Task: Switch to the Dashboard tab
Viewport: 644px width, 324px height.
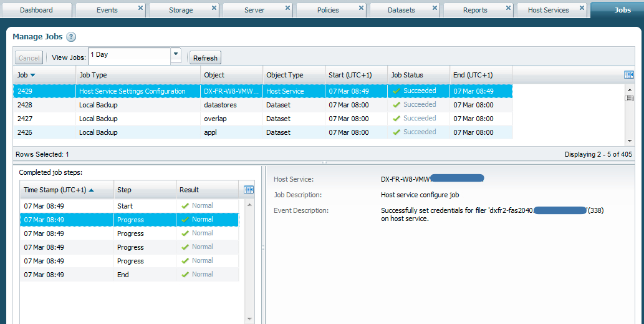Action: tap(36, 10)
